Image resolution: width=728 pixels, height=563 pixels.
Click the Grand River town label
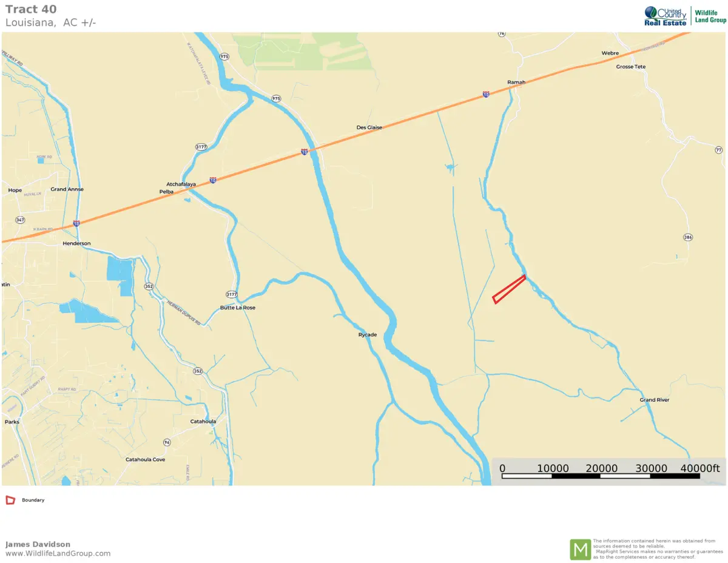[655, 400]
